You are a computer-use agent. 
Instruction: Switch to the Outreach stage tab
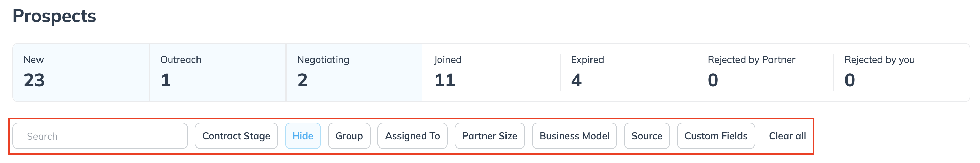click(x=217, y=72)
